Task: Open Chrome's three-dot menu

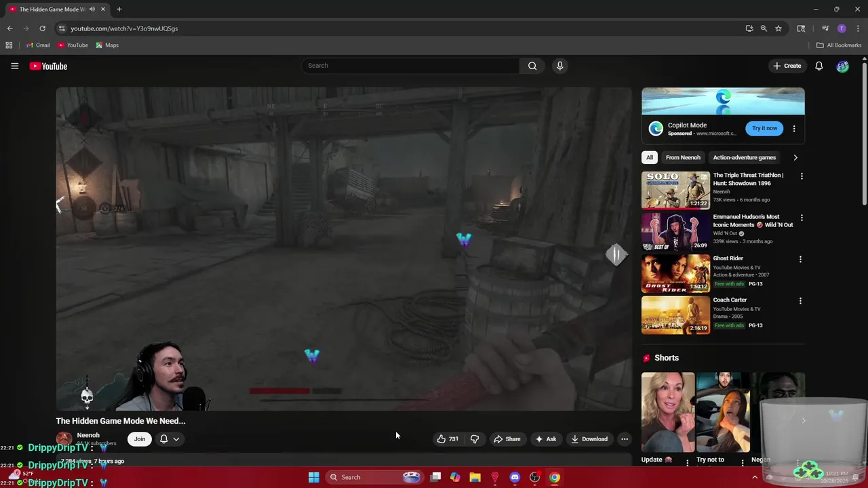Action: coord(858,28)
